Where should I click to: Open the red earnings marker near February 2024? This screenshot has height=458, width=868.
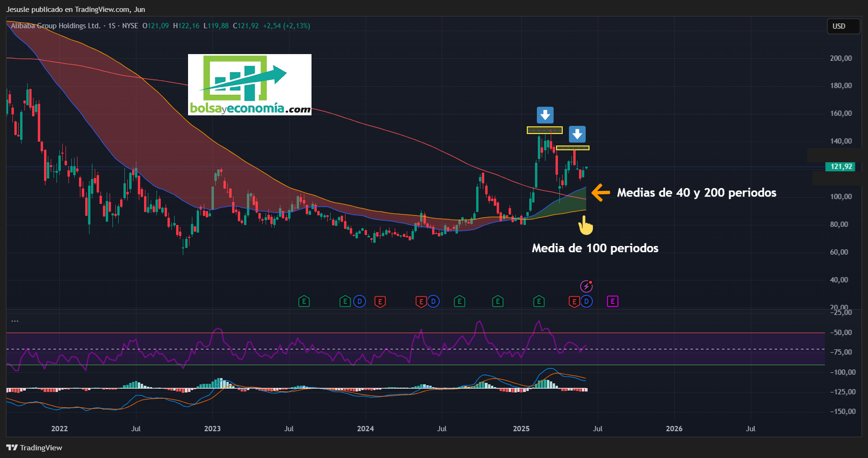click(x=380, y=302)
